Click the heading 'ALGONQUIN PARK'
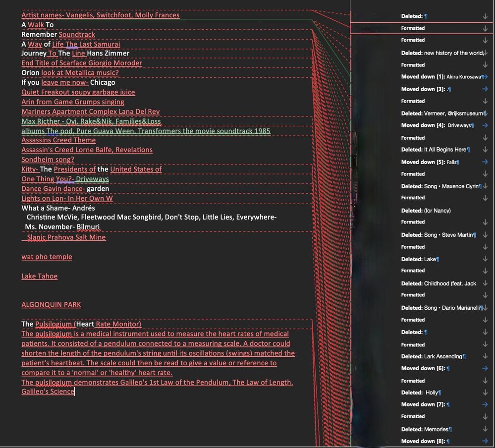 (x=51, y=305)
